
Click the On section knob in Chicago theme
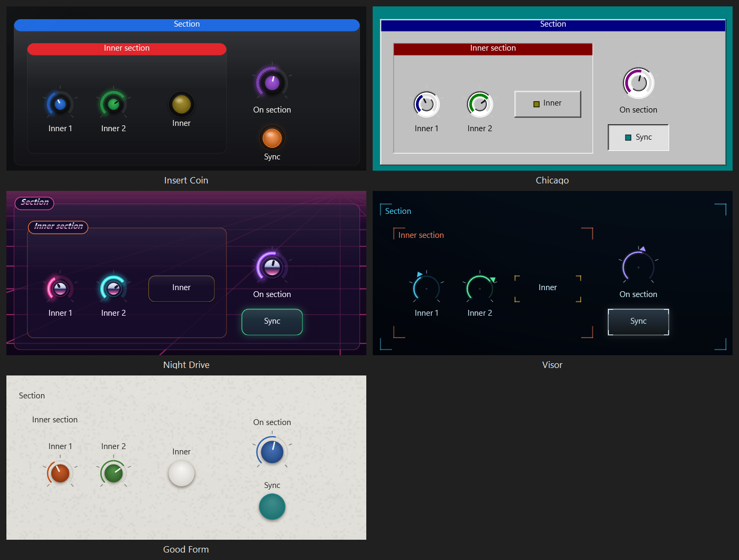pos(638,83)
